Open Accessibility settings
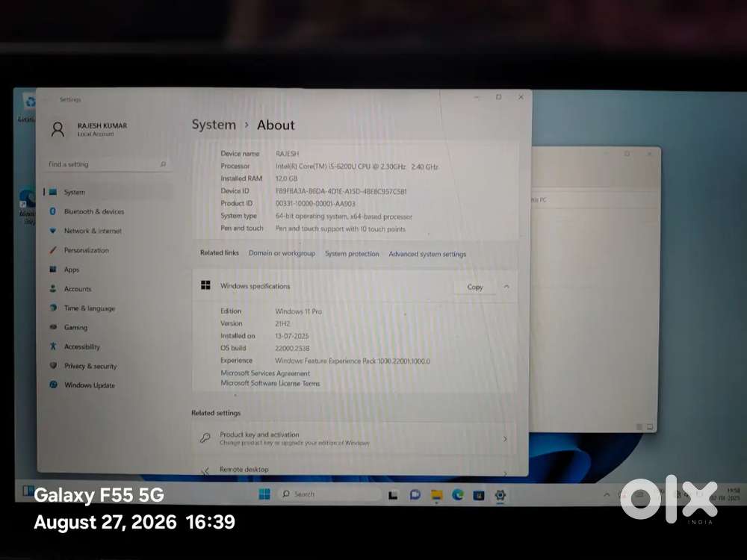 pos(108,346)
